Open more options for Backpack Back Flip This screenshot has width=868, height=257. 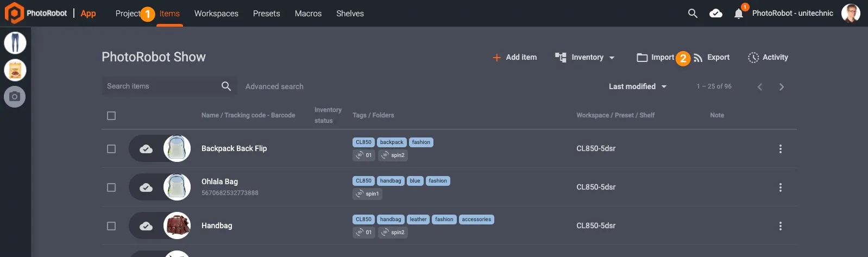tap(781, 149)
